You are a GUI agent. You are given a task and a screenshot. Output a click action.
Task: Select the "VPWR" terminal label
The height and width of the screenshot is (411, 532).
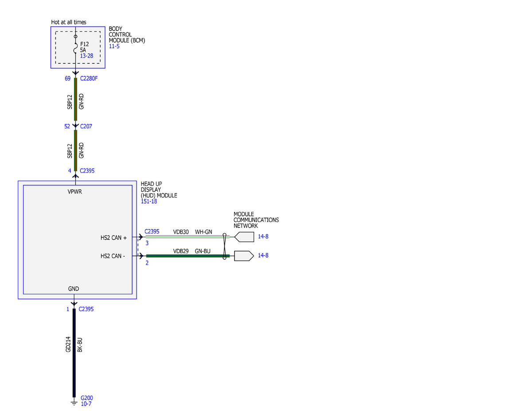[75, 192]
